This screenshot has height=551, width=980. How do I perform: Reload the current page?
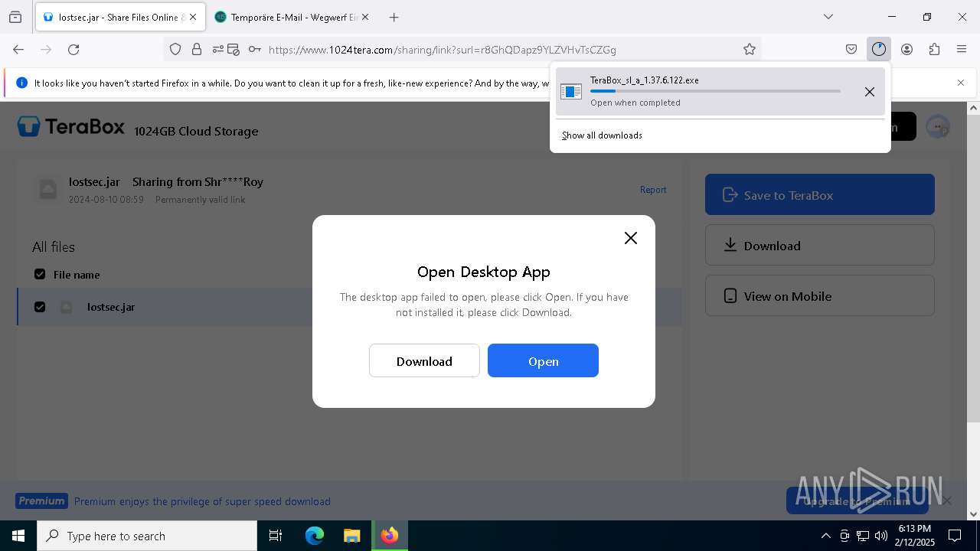tap(73, 49)
